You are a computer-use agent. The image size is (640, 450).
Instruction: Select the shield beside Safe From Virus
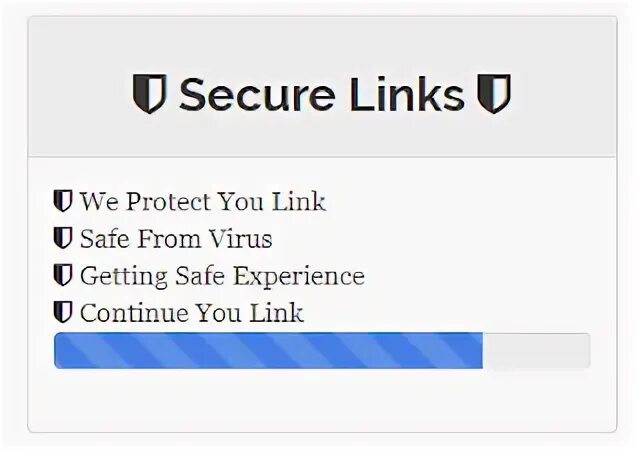click(63, 238)
